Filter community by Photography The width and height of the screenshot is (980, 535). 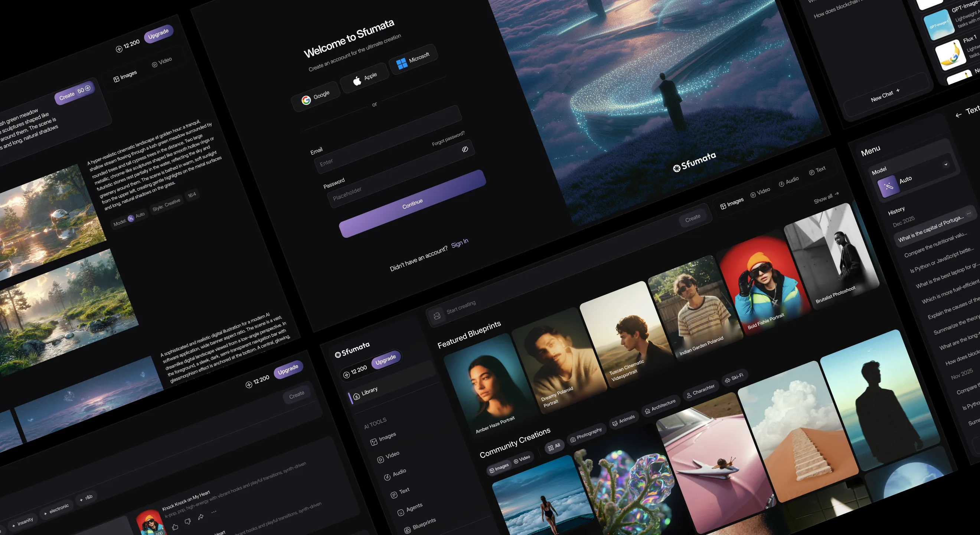[x=586, y=435]
